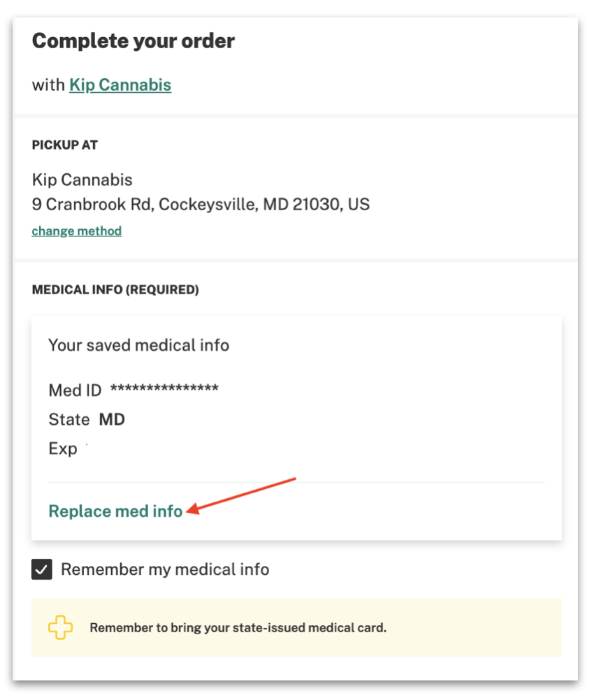Click the Kip Cannabis name under Pickup At
590x700 pixels.
tap(82, 180)
